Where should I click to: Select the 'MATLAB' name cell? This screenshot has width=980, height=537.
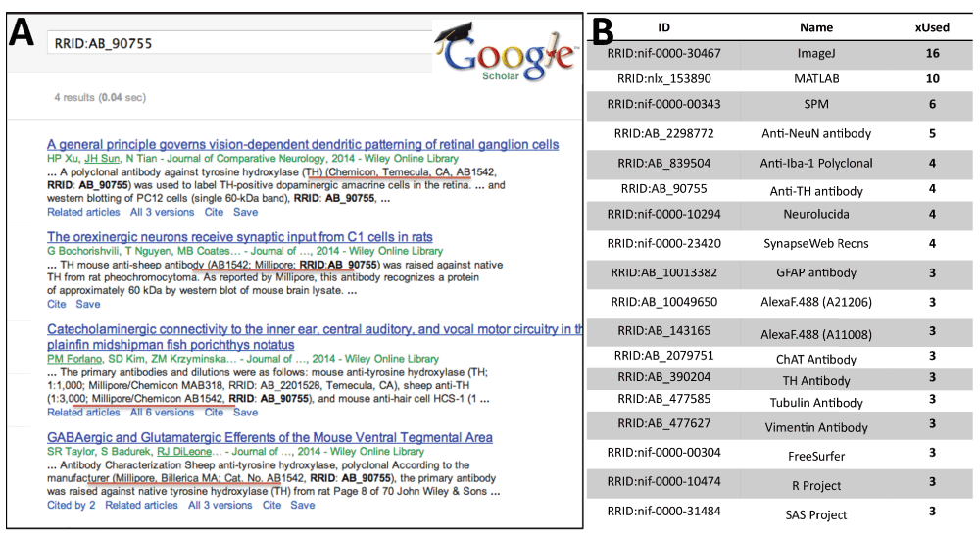(x=816, y=78)
